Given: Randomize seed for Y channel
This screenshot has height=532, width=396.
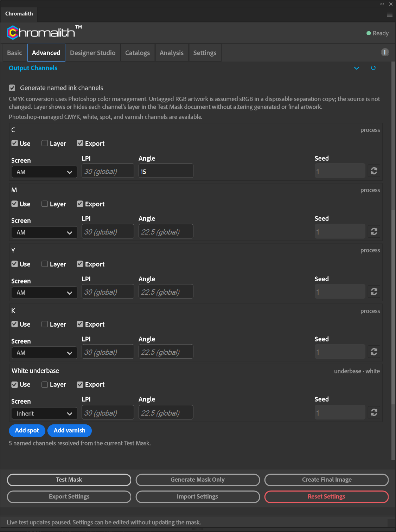Looking at the screenshot, I should coord(374,291).
